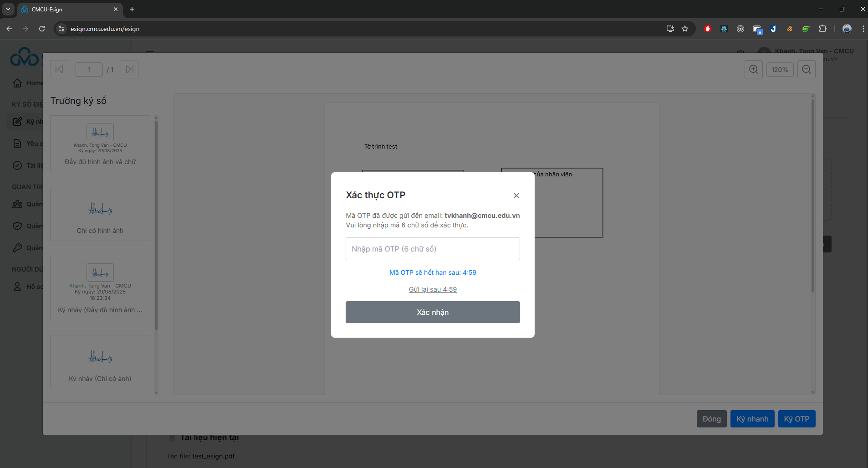Screen dimensions: 868x468
Task: Reload the browser page
Action: (x=42, y=29)
